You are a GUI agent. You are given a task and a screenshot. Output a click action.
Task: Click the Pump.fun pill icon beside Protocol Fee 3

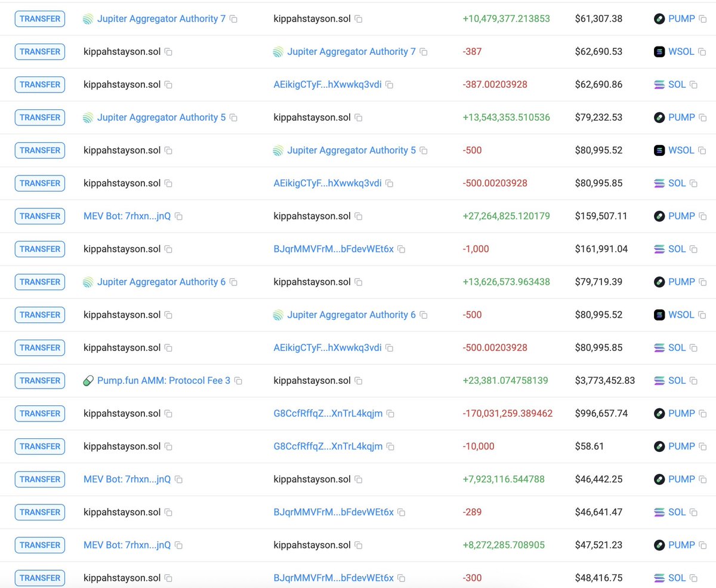pyautogui.click(x=88, y=380)
